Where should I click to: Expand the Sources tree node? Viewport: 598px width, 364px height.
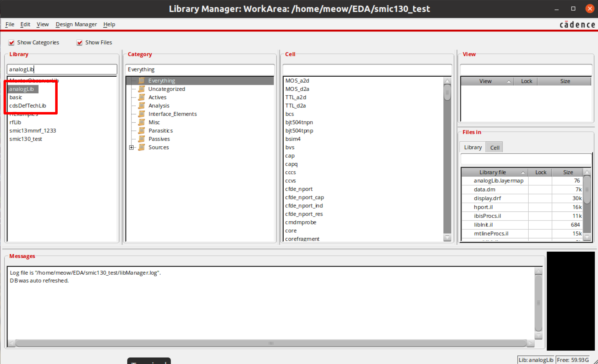pyautogui.click(x=131, y=147)
